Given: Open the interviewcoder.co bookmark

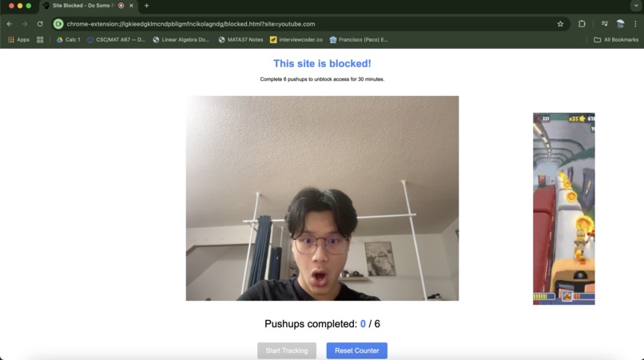Looking at the screenshot, I should 296,40.
